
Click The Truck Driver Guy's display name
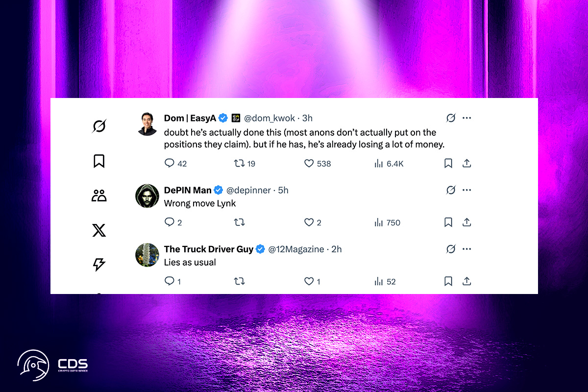point(209,249)
